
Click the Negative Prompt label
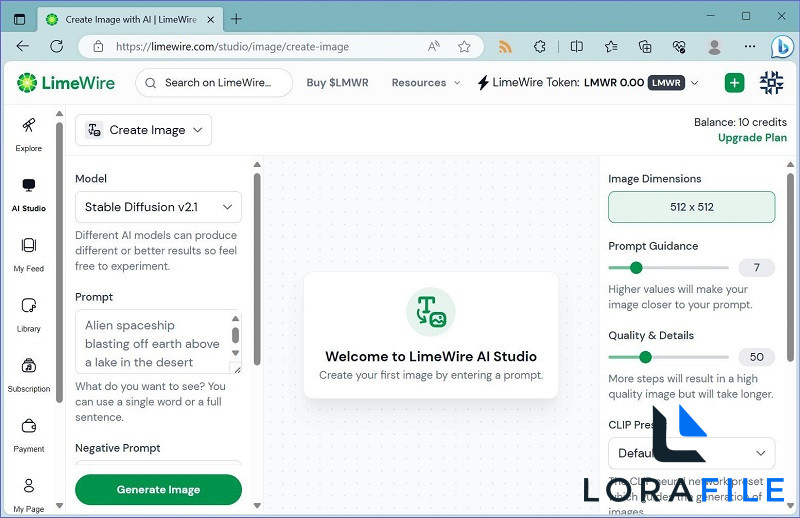[x=118, y=448]
